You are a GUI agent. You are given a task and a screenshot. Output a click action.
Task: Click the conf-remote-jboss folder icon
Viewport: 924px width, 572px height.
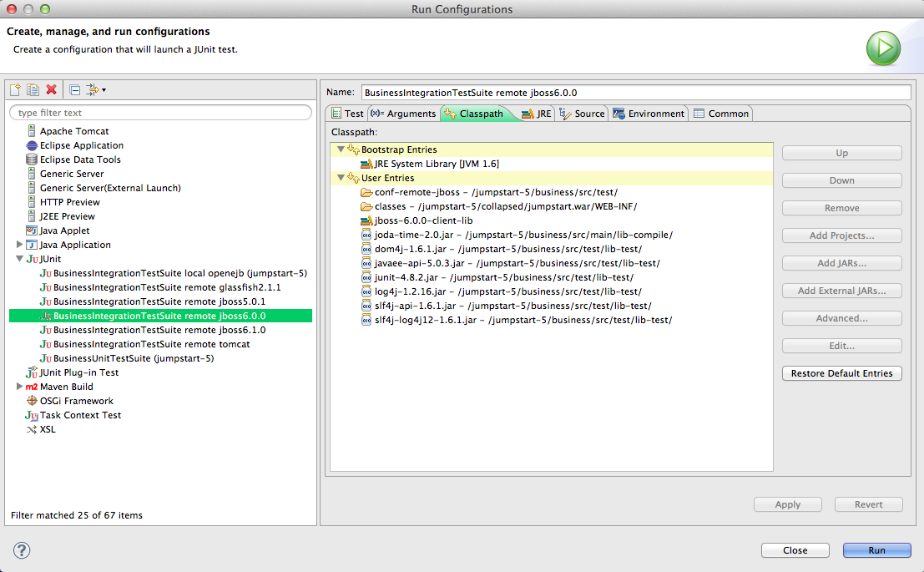366,192
